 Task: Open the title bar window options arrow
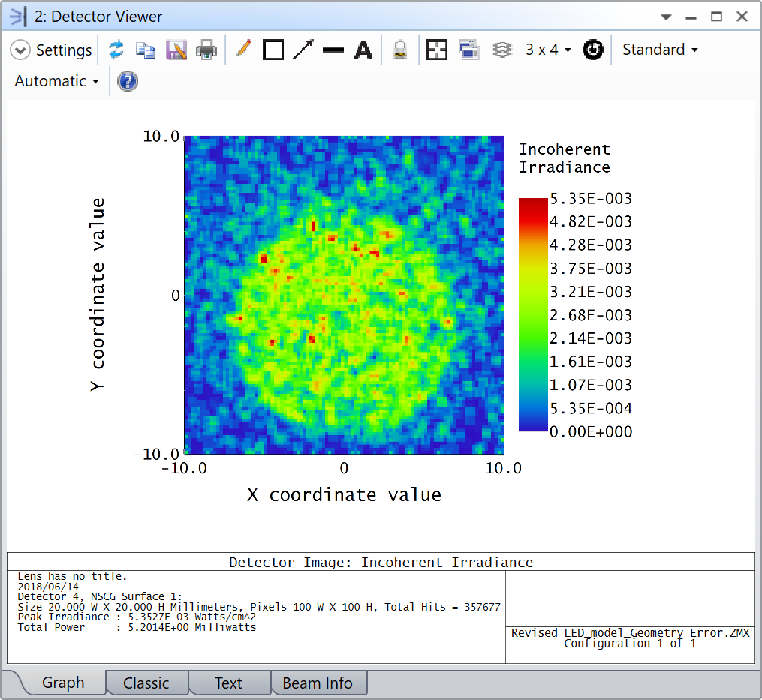[666, 17]
